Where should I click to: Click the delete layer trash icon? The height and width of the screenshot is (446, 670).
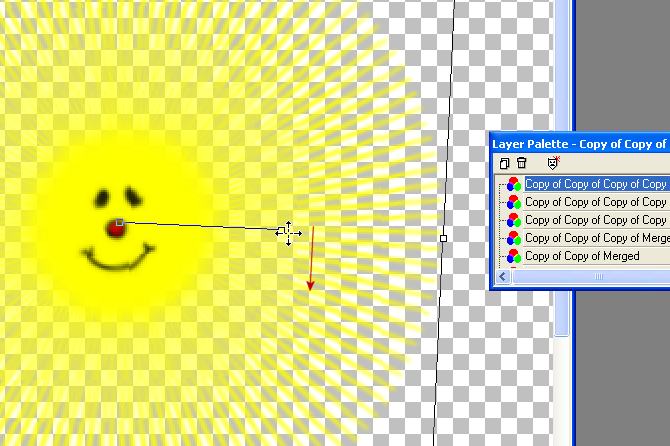[x=521, y=163]
